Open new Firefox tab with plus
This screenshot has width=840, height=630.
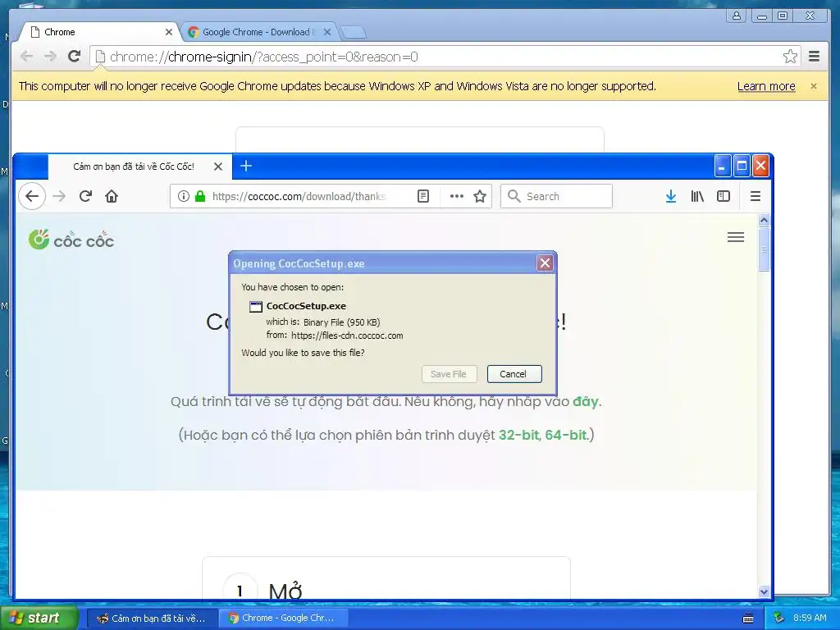[x=246, y=166]
